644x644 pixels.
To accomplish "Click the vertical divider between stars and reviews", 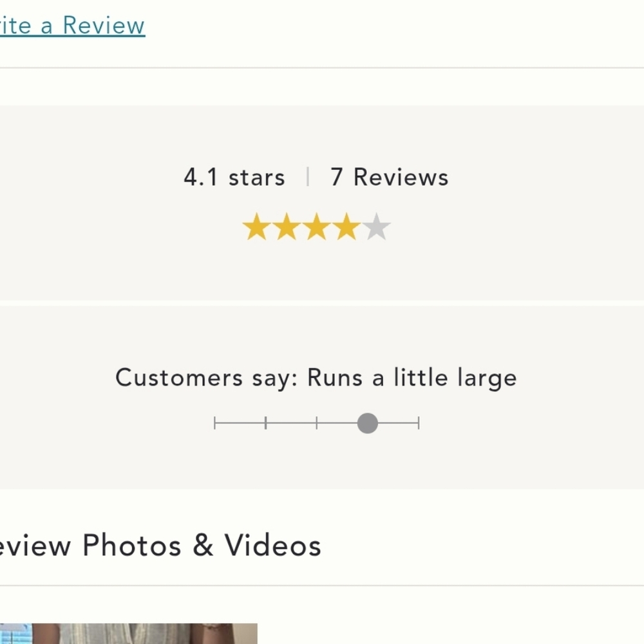I will point(308,176).
